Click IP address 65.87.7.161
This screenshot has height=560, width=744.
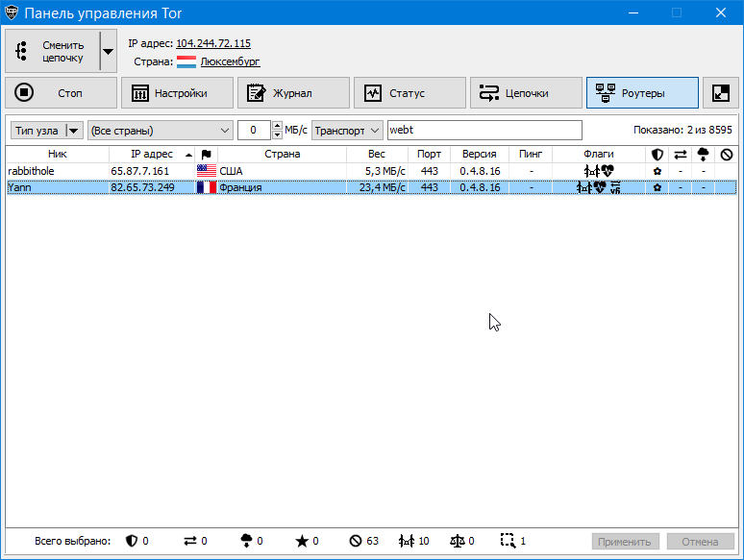(x=140, y=171)
